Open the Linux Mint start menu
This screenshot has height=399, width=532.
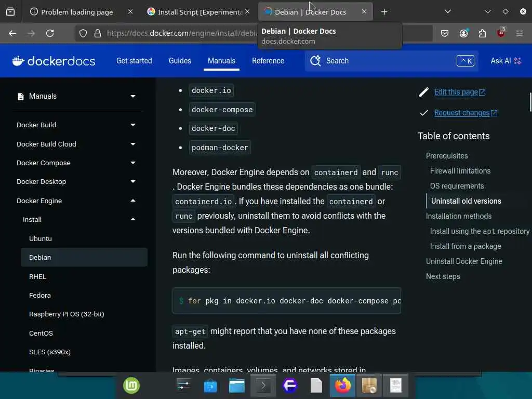[131, 385]
